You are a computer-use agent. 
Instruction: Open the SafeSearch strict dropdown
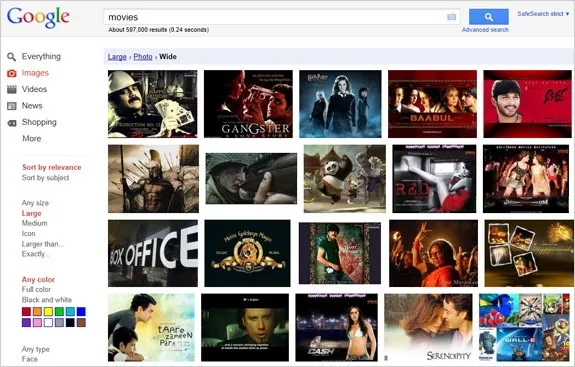tap(543, 14)
